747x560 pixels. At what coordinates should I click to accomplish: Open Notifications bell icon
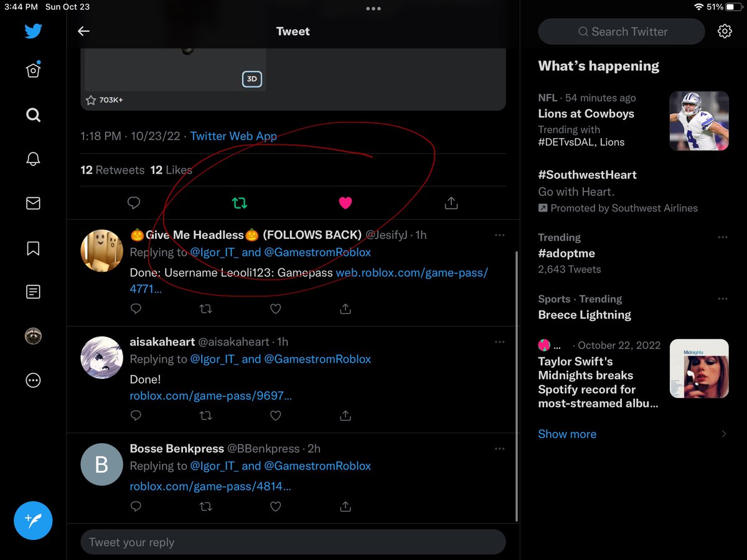coord(33,159)
